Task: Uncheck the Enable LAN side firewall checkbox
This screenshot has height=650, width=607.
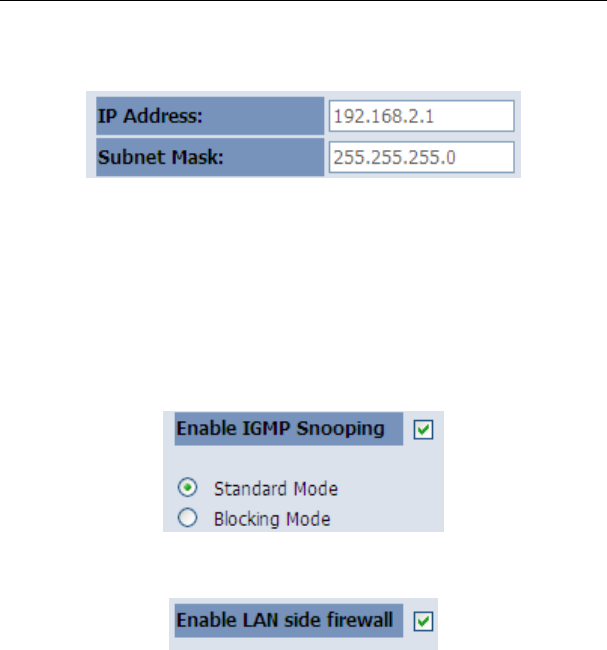Action: tap(423, 621)
